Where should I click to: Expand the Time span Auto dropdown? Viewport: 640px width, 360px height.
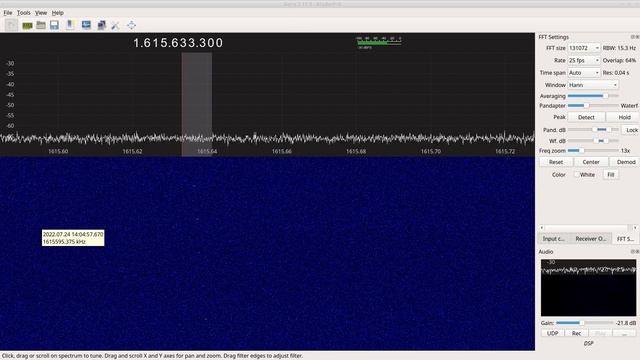[584, 73]
